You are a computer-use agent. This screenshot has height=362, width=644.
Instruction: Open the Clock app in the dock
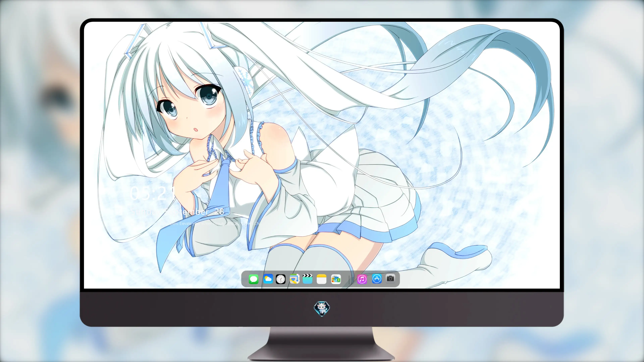281,279
